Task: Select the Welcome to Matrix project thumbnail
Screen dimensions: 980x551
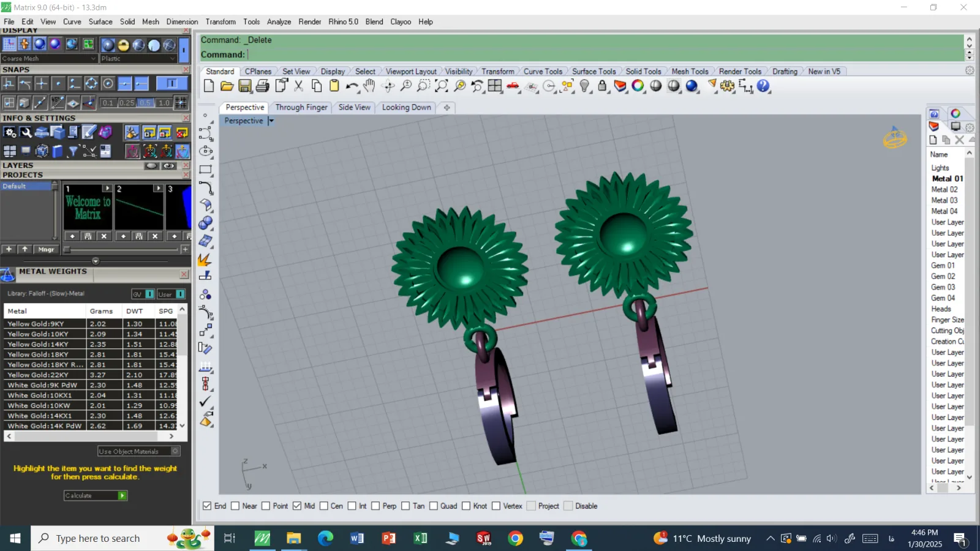Action: [88, 208]
